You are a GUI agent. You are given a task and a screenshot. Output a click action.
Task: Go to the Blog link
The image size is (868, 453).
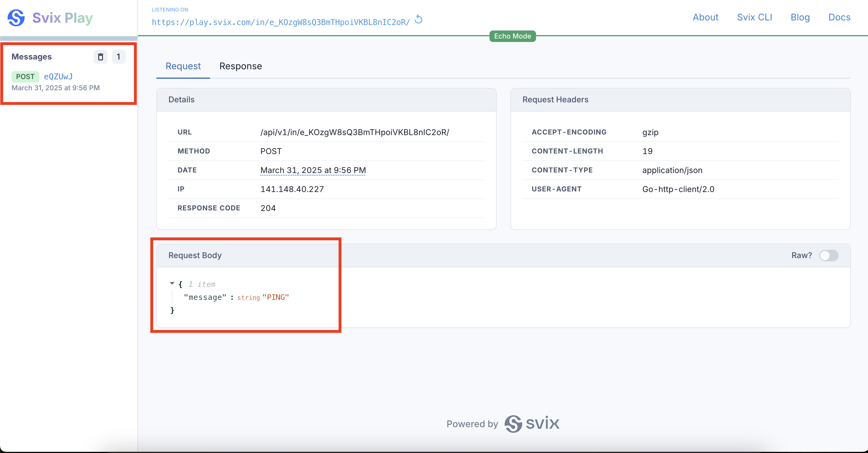pos(800,17)
